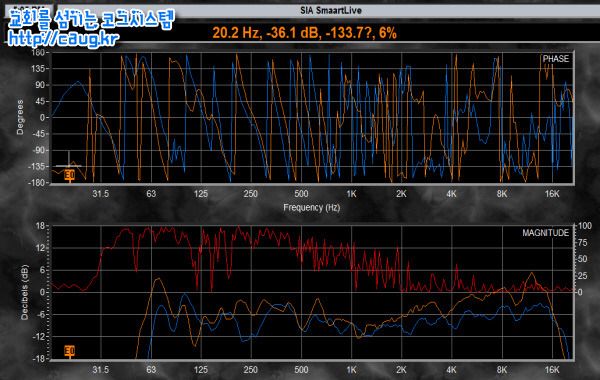The width and height of the screenshot is (600, 380).
Task: Click the -12 value on the decibel axis
Action: click(x=39, y=337)
